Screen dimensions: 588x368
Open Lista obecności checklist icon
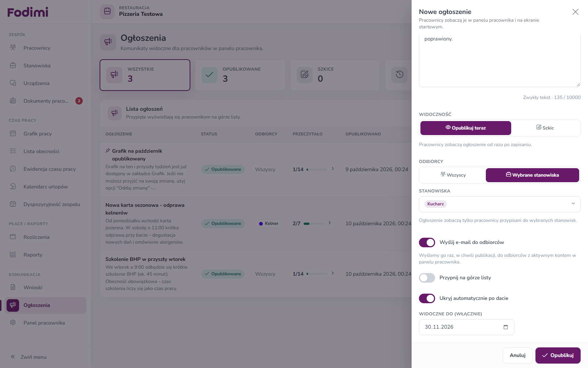pos(13,151)
